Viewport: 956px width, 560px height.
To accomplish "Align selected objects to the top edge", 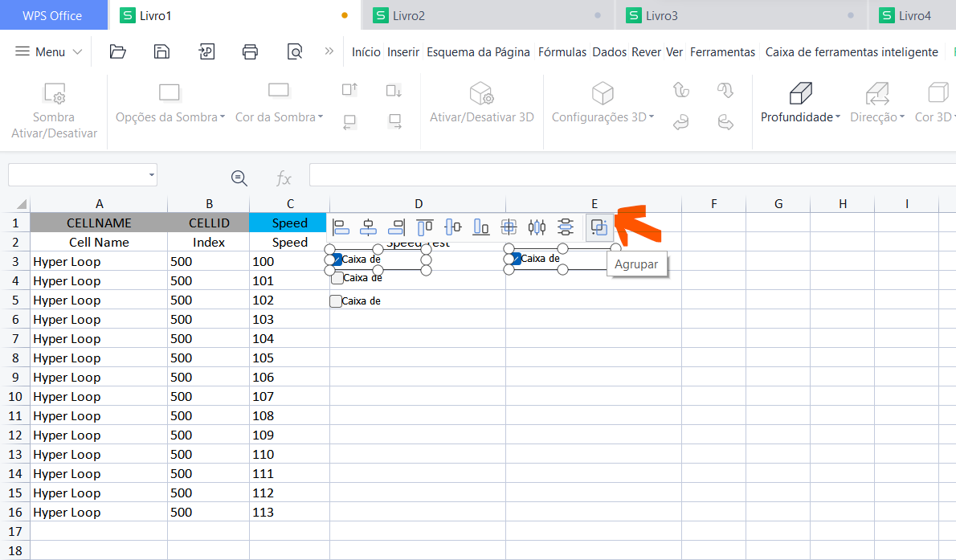I will (x=425, y=227).
